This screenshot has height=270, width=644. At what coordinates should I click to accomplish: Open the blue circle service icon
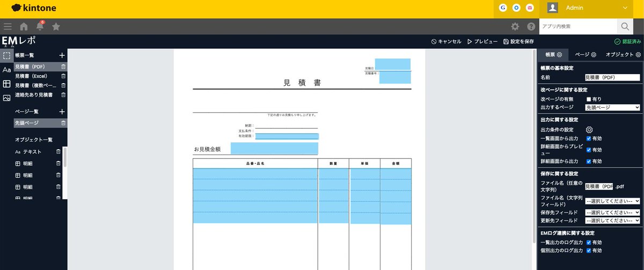pos(516,8)
